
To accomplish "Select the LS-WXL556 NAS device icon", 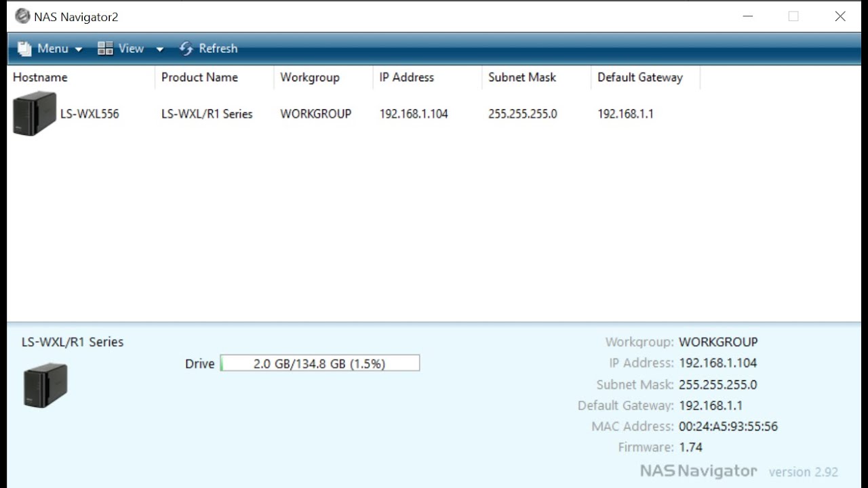I will click(x=35, y=113).
